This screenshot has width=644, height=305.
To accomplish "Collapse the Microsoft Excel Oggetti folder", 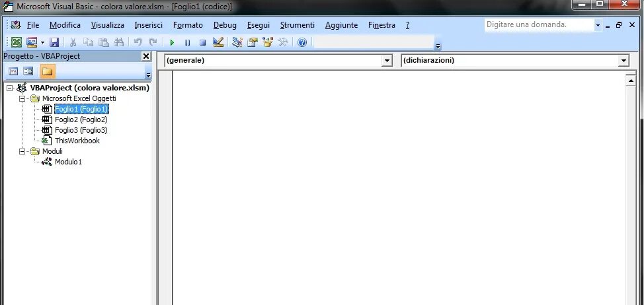I will [22, 99].
